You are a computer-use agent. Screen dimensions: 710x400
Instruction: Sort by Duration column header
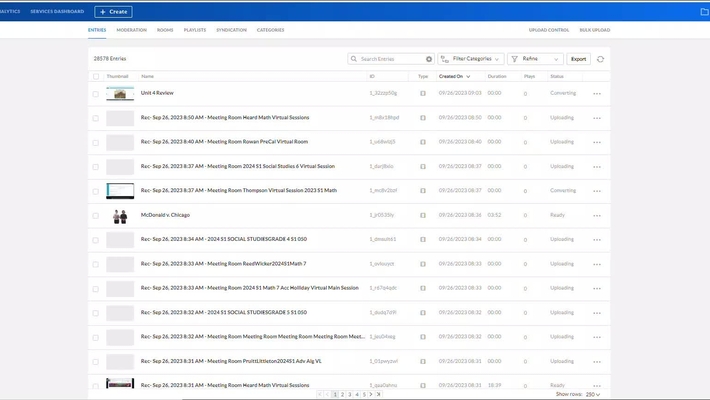tap(497, 77)
